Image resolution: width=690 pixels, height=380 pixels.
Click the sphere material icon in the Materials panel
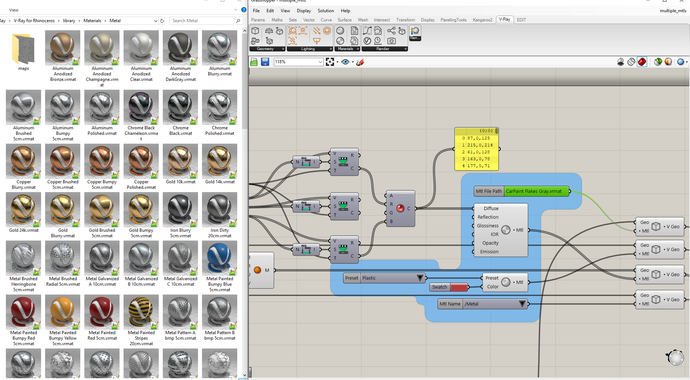[340, 31]
